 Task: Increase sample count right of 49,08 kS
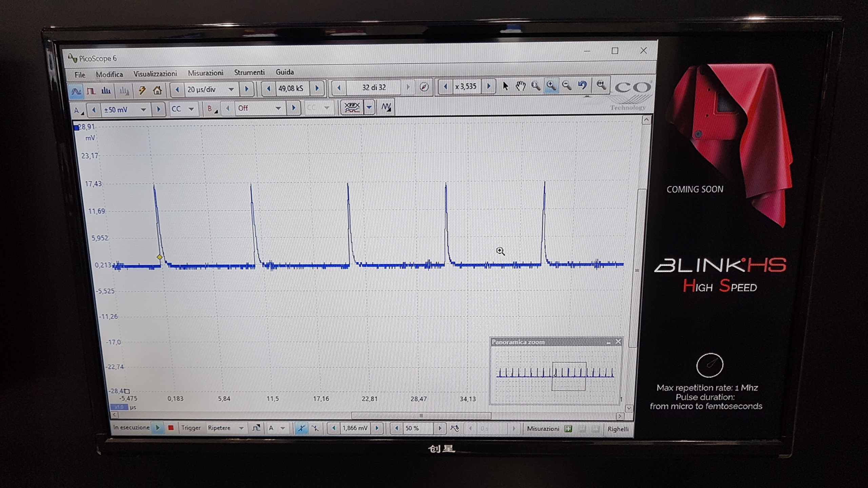[317, 88]
